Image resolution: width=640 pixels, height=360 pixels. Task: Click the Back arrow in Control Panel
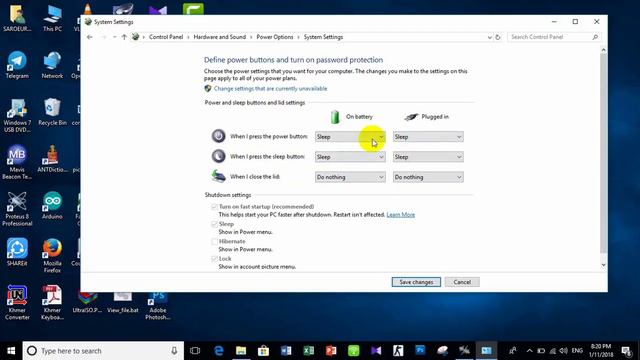click(x=90, y=37)
